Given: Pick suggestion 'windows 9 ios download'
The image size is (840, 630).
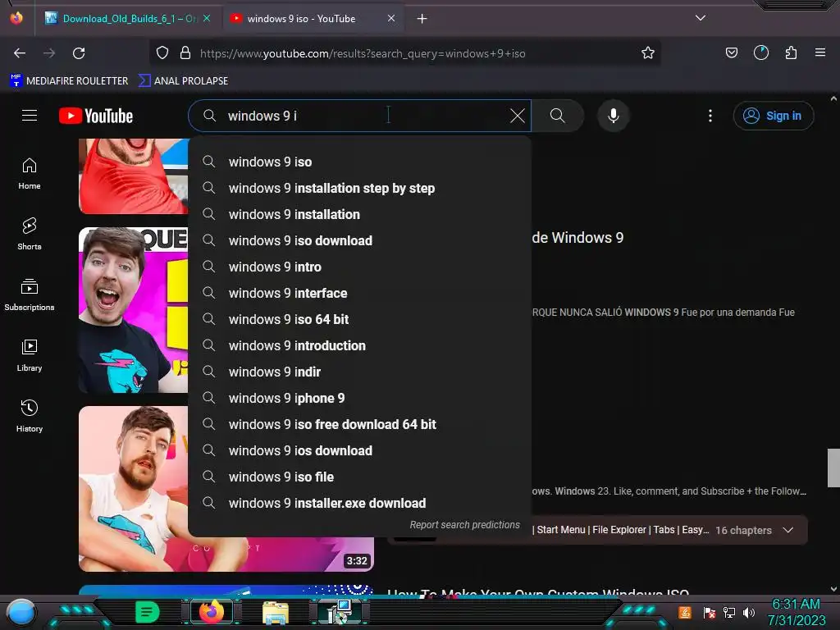Looking at the screenshot, I should coord(360,450).
